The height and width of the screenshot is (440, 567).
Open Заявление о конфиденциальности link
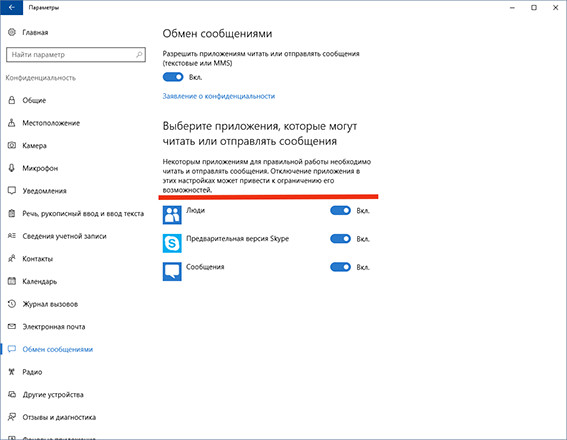coord(219,96)
